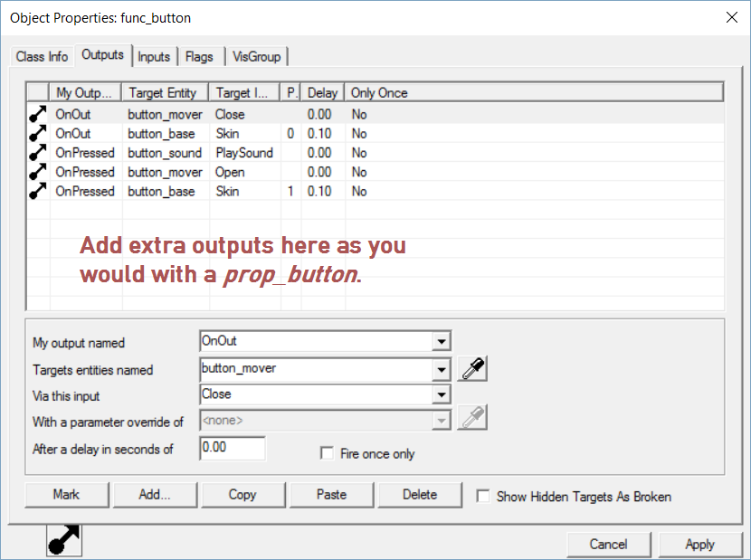Click Skin cell in OnPressed row
This screenshot has width=751, height=560.
(227, 191)
